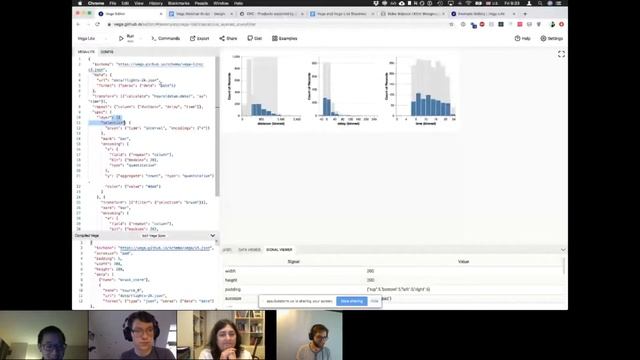Open a new browser tab
This screenshot has width=640, height=360.
click(x=525, y=14)
